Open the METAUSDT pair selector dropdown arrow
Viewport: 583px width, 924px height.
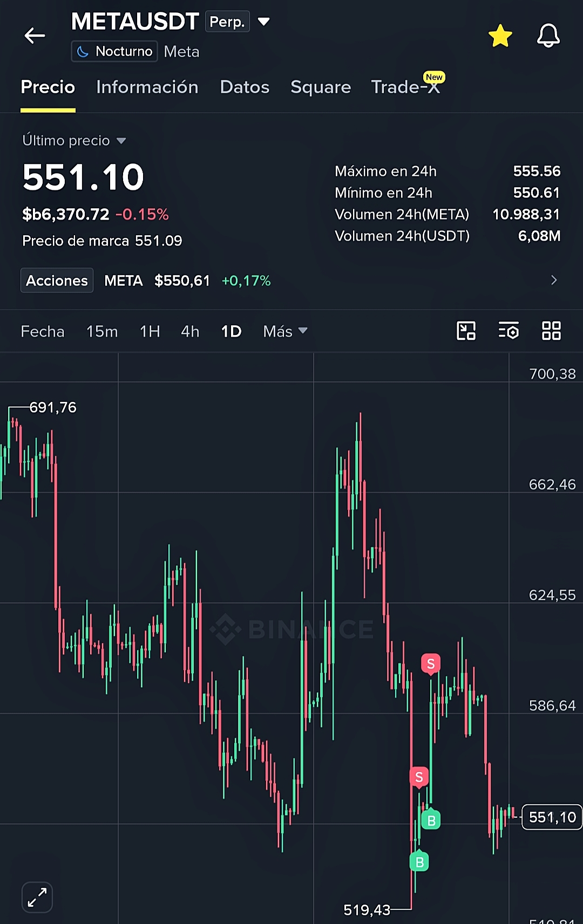tap(263, 22)
